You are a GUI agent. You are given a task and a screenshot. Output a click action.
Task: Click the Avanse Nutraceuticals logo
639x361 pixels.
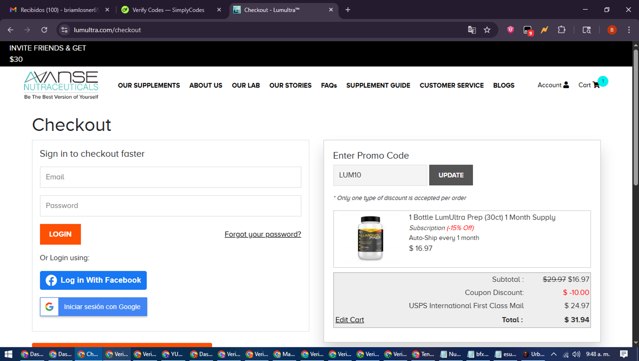pos(61,85)
